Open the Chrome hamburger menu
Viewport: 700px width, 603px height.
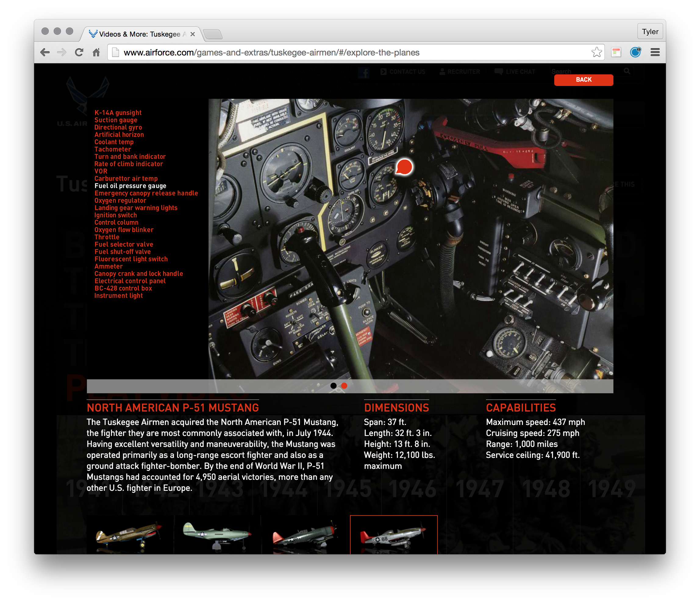pyautogui.click(x=655, y=52)
